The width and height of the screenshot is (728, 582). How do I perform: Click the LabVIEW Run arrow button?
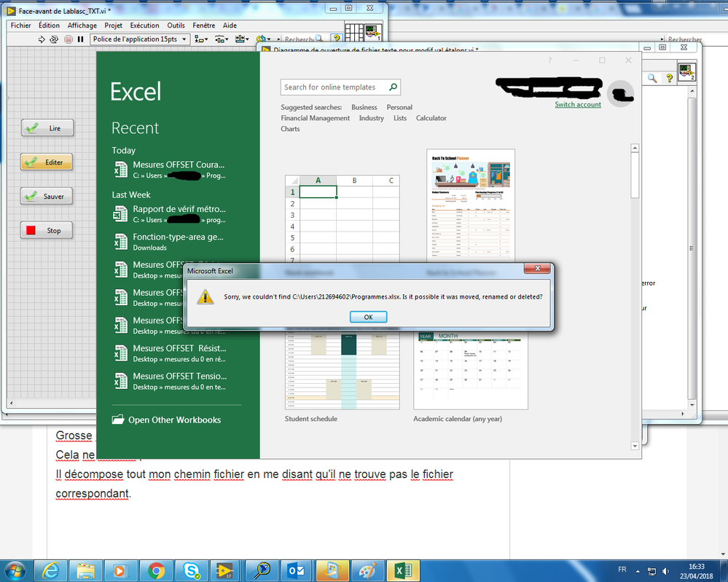(x=42, y=39)
